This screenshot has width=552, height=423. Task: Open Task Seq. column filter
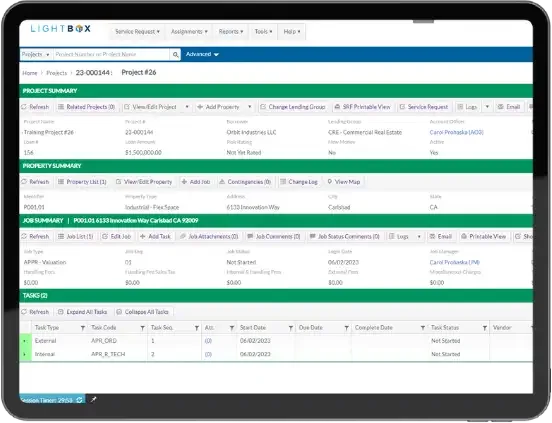pyautogui.click(x=196, y=328)
